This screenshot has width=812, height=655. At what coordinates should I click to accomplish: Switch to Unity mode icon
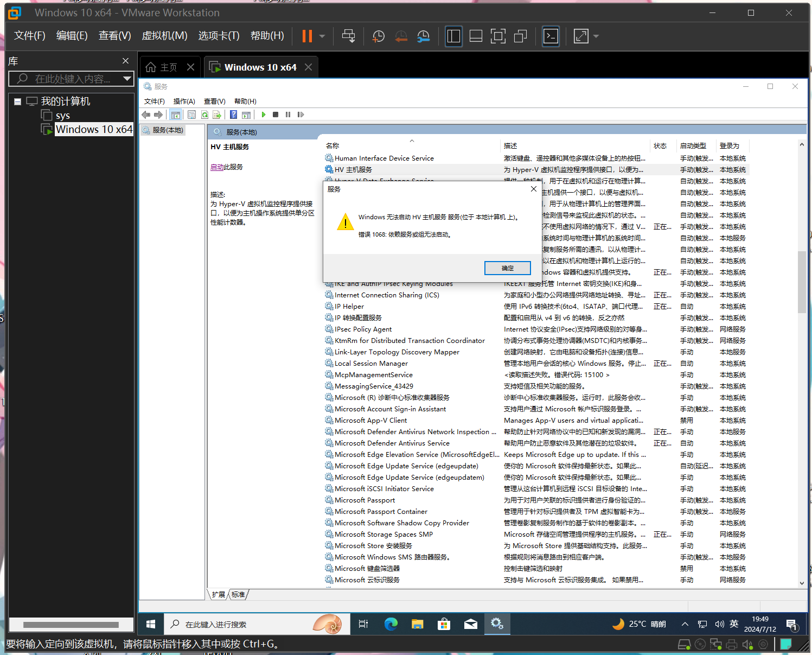point(520,36)
